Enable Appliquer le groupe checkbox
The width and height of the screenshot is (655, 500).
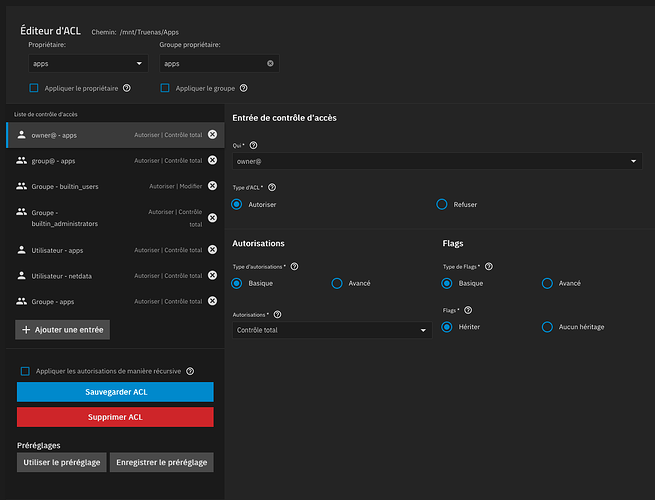coord(165,88)
